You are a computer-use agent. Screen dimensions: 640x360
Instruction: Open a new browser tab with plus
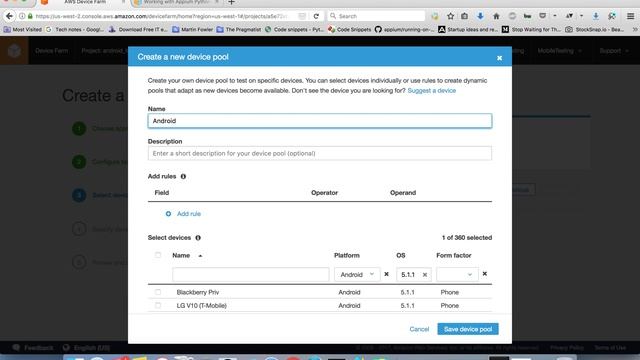(231, 2)
